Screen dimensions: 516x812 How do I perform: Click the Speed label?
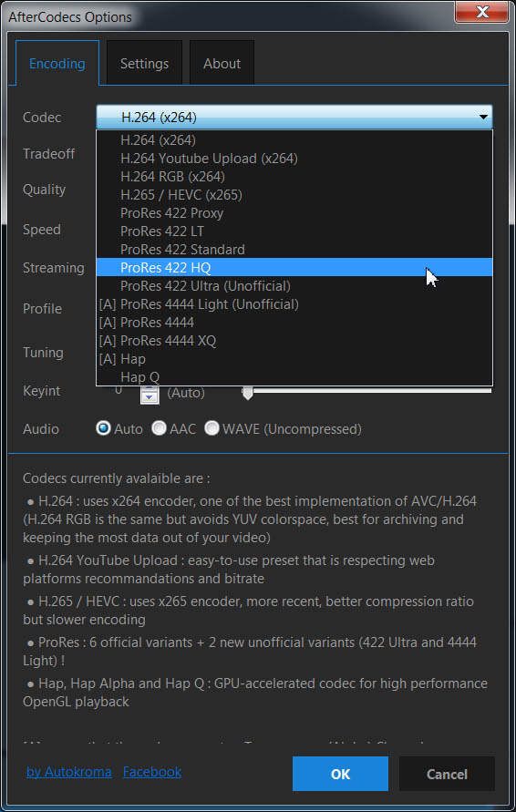[x=41, y=230]
